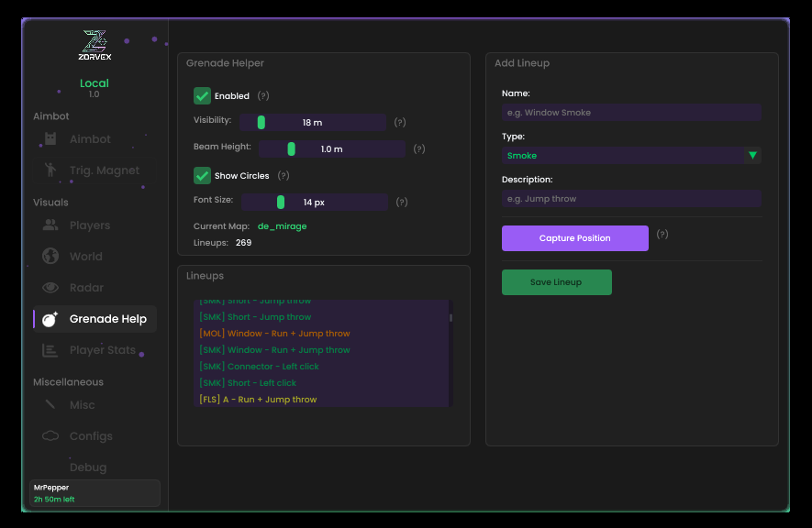Click the Trig. Magnet running figure icon
The height and width of the screenshot is (528, 812).
51,170
